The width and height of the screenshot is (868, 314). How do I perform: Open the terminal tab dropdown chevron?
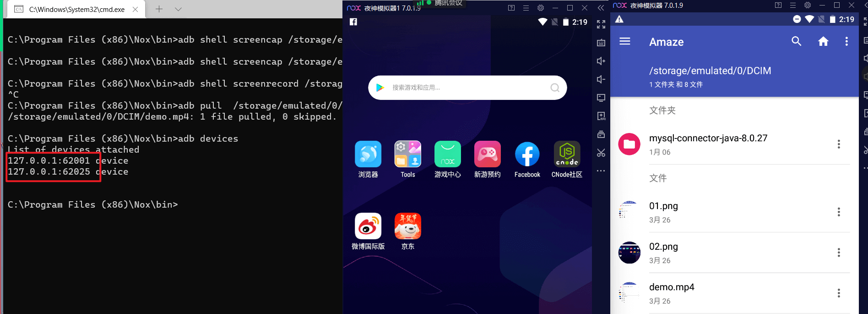click(x=179, y=9)
